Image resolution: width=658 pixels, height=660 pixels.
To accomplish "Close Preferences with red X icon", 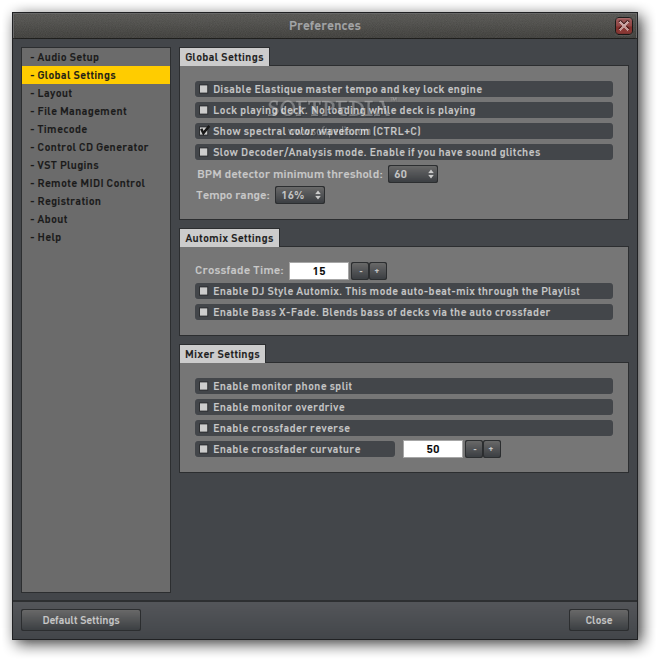I will click(x=624, y=26).
